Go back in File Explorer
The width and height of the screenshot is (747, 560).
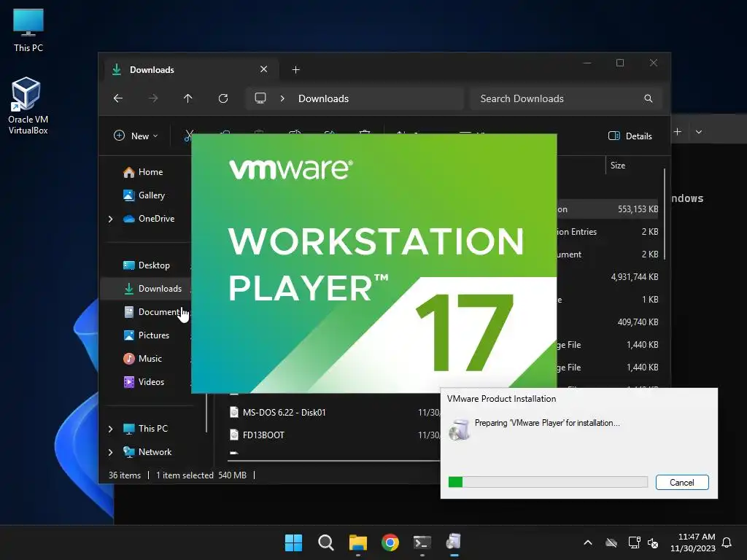(x=118, y=98)
